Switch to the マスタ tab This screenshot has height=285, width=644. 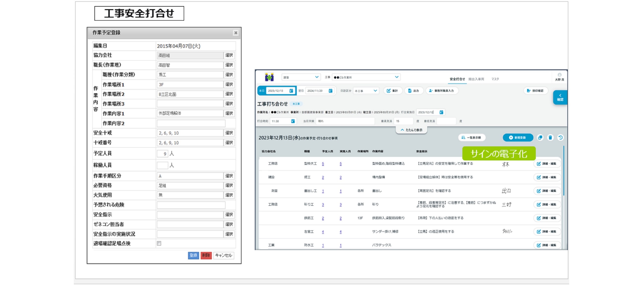point(495,79)
